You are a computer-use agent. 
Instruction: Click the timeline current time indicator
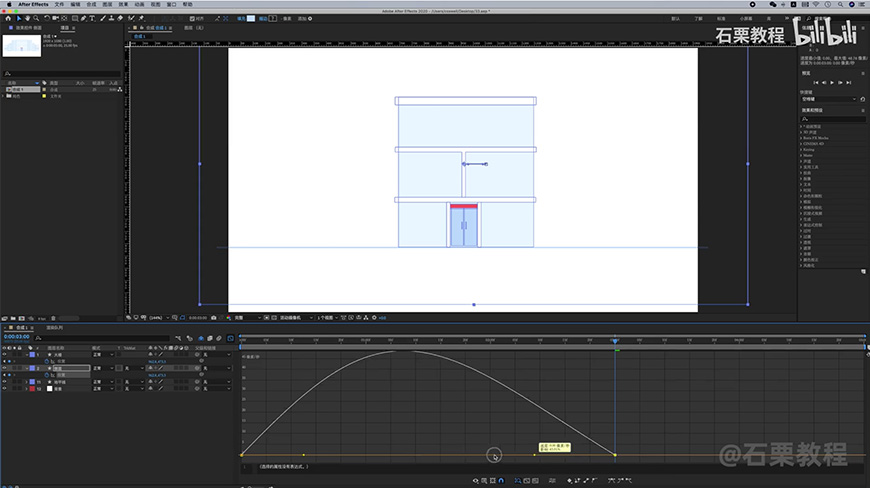click(x=615, y=340)
